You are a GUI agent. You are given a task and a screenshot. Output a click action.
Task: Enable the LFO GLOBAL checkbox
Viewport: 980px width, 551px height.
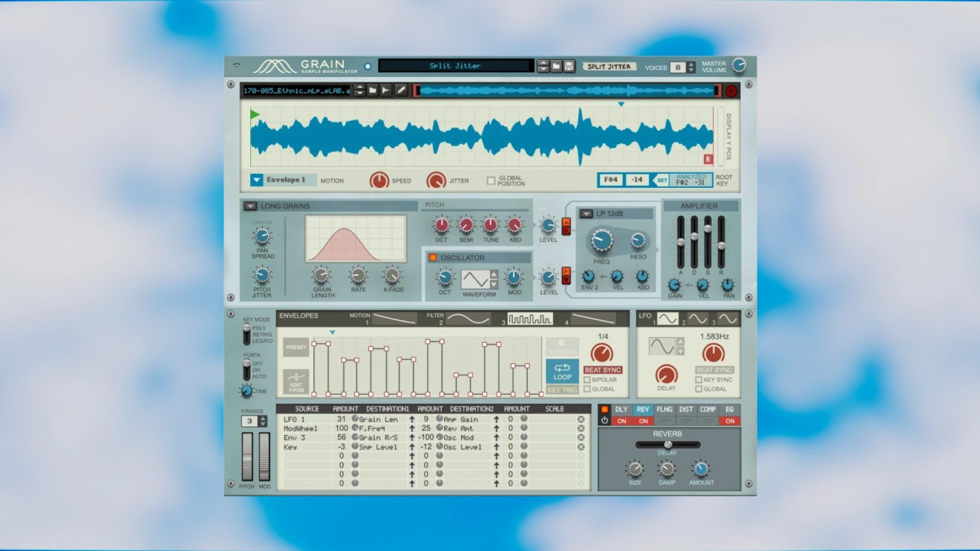click(x=699, y=389)
